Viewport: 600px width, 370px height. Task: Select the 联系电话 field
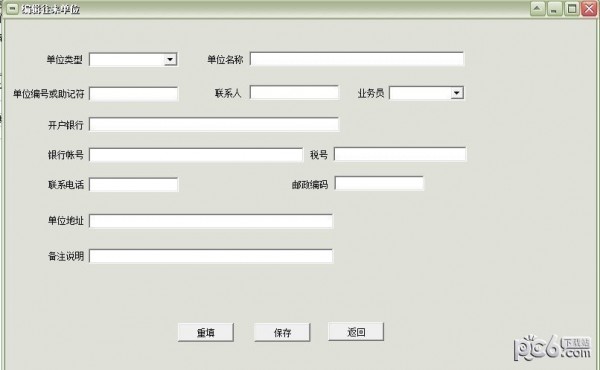(134, 184)
